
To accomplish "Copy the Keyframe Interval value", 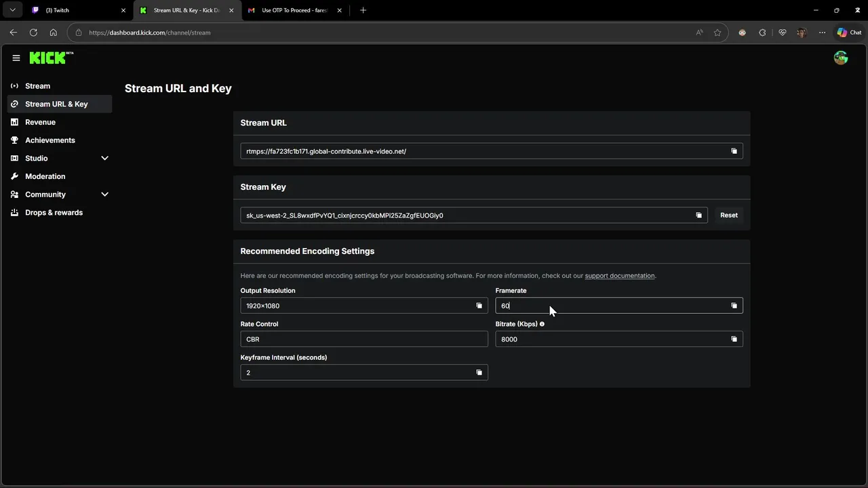I will [x=479, y=373].
